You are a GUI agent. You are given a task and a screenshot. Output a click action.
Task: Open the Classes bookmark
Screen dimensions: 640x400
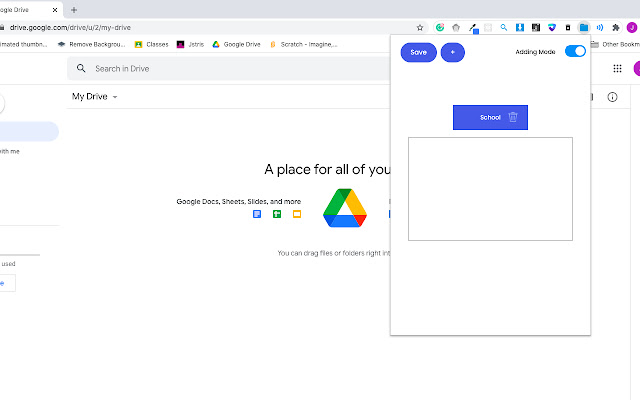coord(151,44)
